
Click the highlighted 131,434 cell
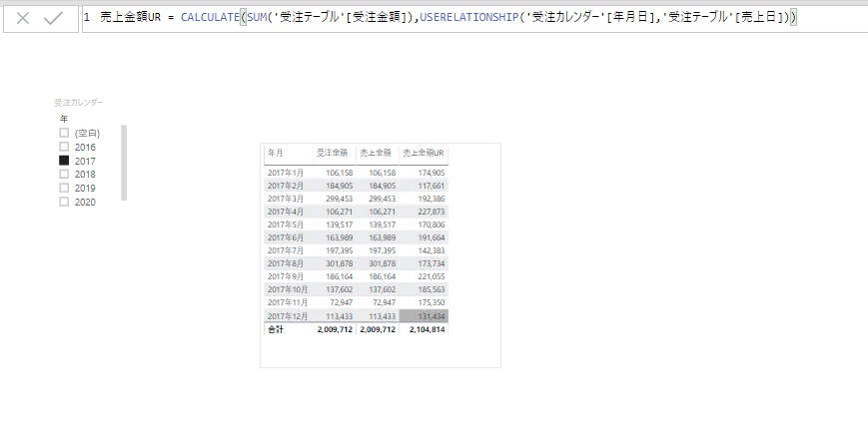click(x=424, y=316)
